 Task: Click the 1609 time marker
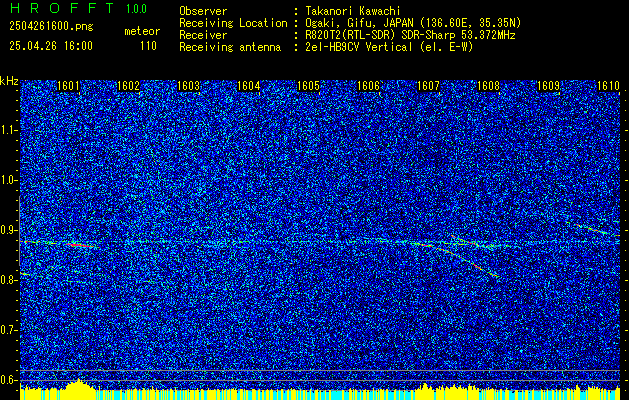click(548, 86)
